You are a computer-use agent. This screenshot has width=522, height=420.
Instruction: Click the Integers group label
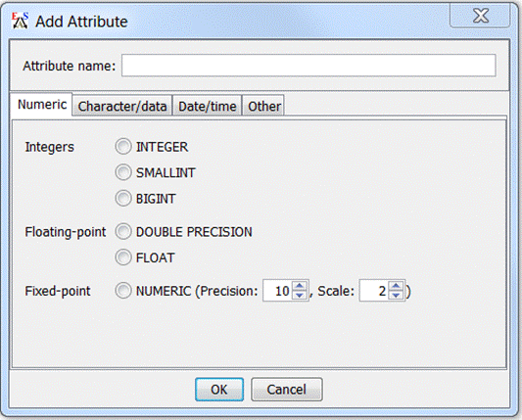[x=50, y=147]
